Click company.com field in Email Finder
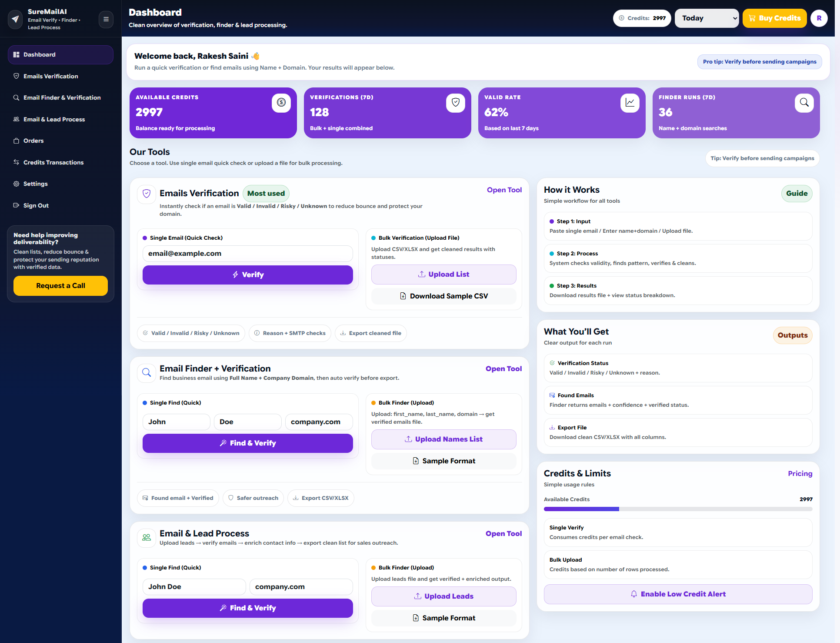 319,422
